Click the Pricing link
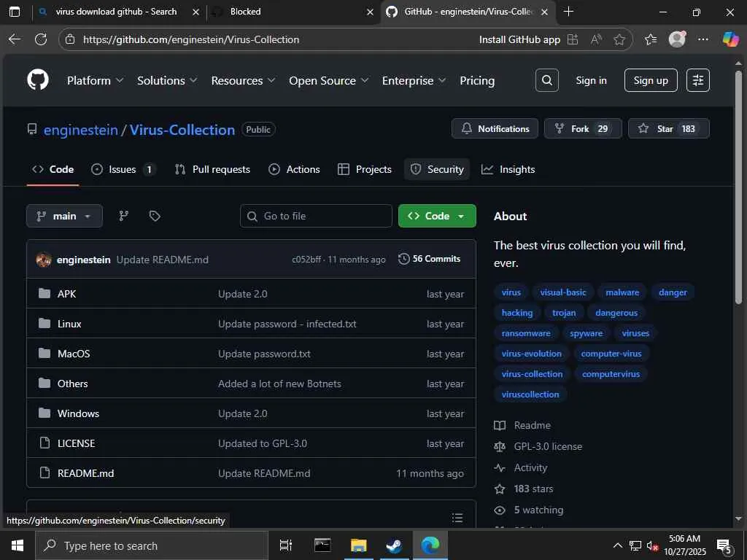The height and width of the screenshot is (560, 747). click(477, 80)
